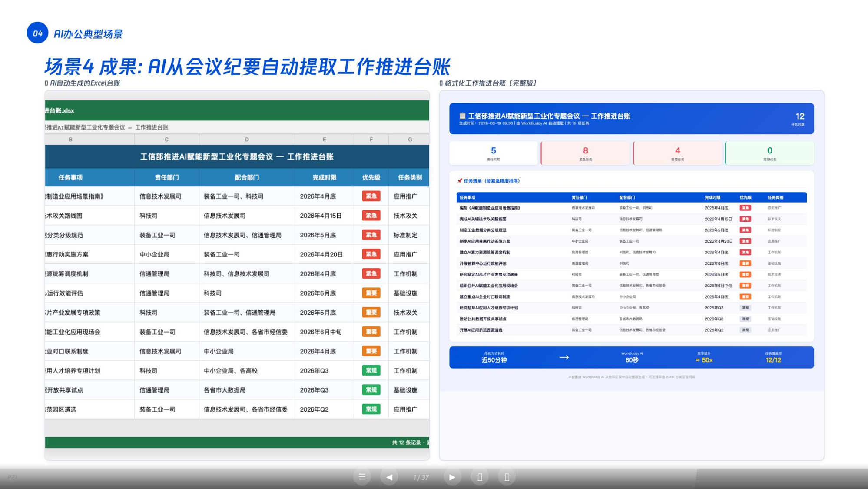This screenshot has height=489, width=868.
Task: Click right ledger row 制定工业数据分类分级规范
Action: click(x=631, y=230)
